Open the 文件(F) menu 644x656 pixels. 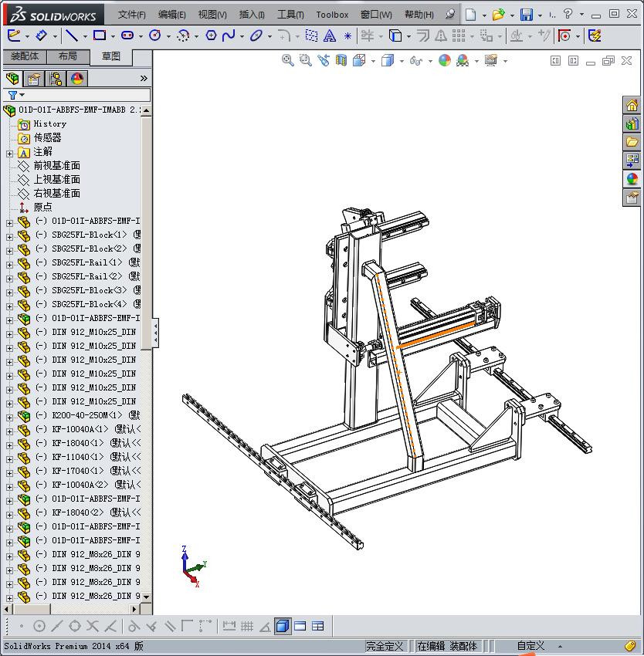[x=131, y=15]
